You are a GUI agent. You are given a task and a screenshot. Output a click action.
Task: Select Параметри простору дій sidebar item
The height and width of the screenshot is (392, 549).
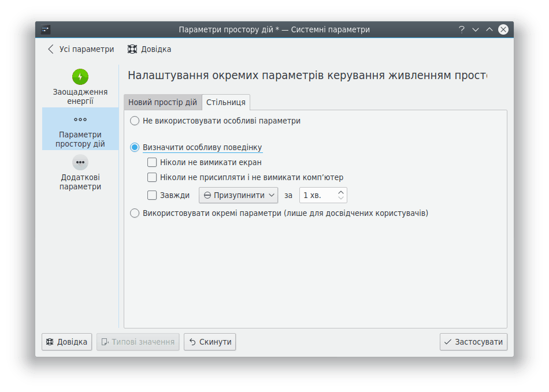click(80, 129)
